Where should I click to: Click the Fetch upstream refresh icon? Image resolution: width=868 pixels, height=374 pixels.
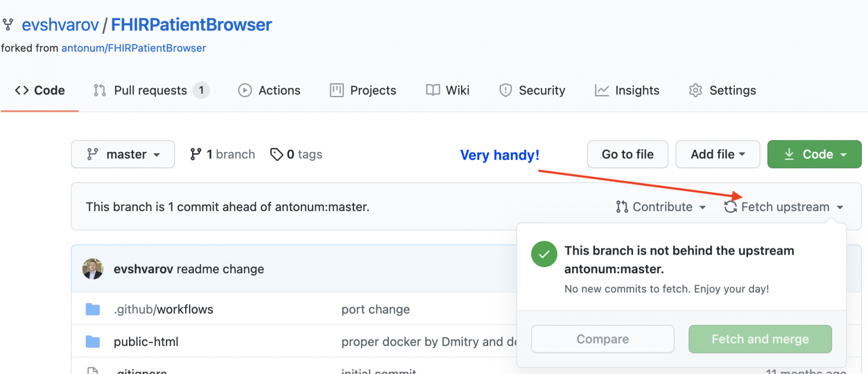[731, 207]
